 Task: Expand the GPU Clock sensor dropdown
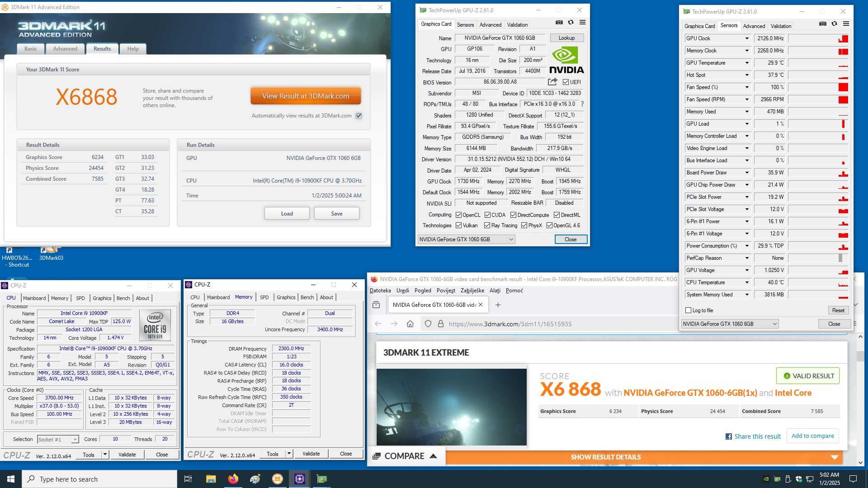(747, 38)
